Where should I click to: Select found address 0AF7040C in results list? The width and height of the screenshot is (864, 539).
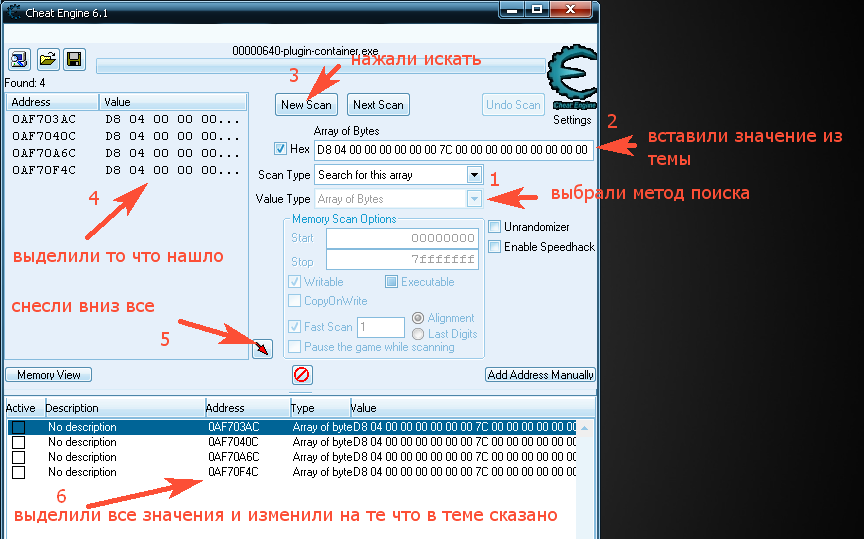pyautogui.click(x=45, y=136)
